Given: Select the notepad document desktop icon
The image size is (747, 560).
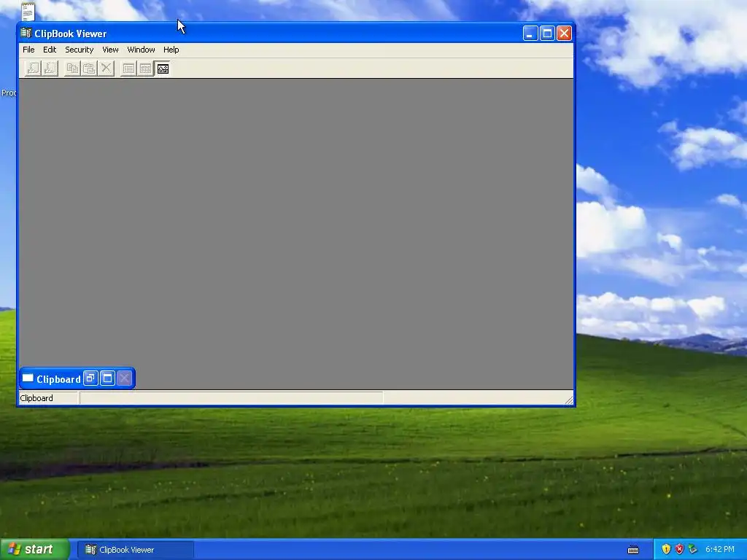Looking at the screenshot, I should tap(28, 12).
